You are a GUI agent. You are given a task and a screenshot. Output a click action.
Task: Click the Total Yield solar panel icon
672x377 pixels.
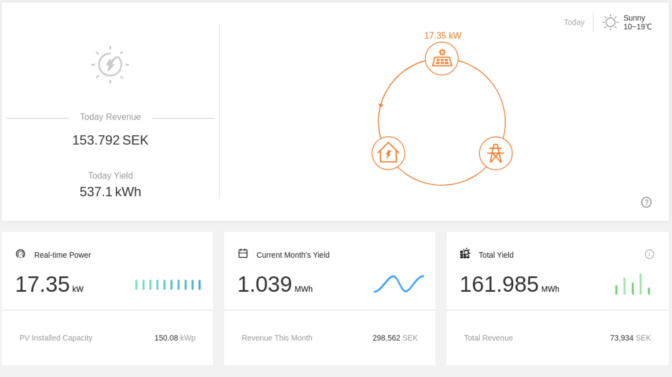click(x=465, y=254)
